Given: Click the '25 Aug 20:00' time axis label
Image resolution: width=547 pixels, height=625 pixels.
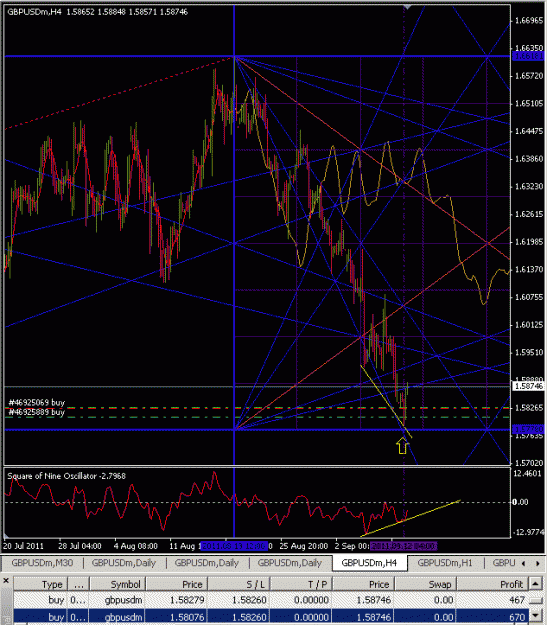Looking at the screenshot, I should tap(303, 546).
